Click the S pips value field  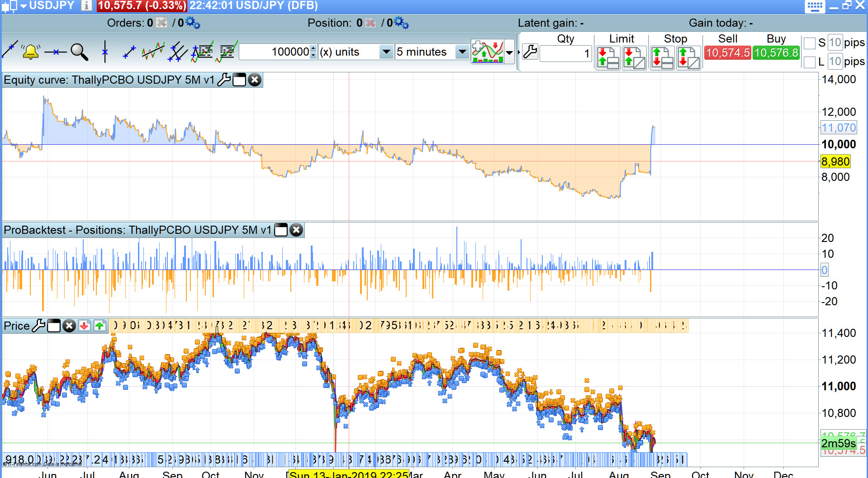[x=835, y=43]
